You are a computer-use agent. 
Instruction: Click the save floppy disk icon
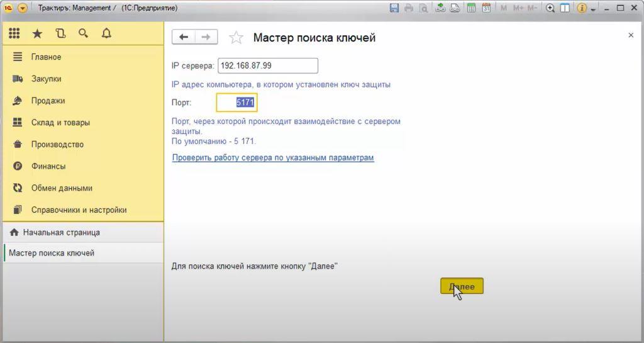394,8
